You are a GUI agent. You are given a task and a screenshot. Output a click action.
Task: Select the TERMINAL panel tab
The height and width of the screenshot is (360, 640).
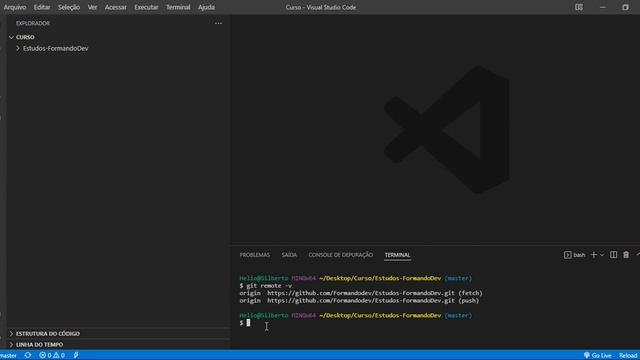click(397, 255)
